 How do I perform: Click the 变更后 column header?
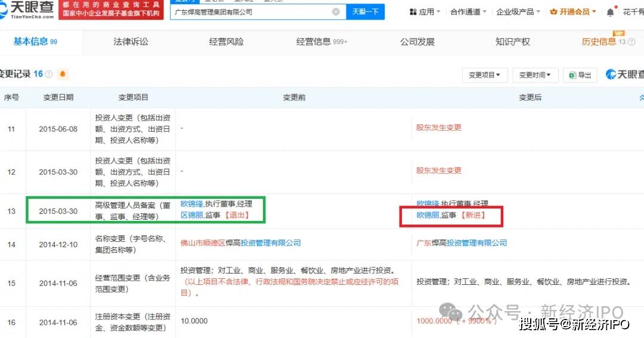point(530,97)
